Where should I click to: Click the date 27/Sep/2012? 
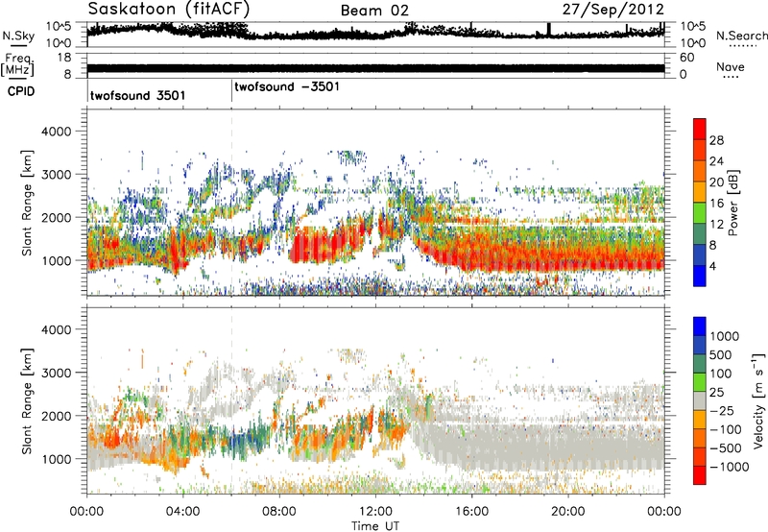point(613,10)
